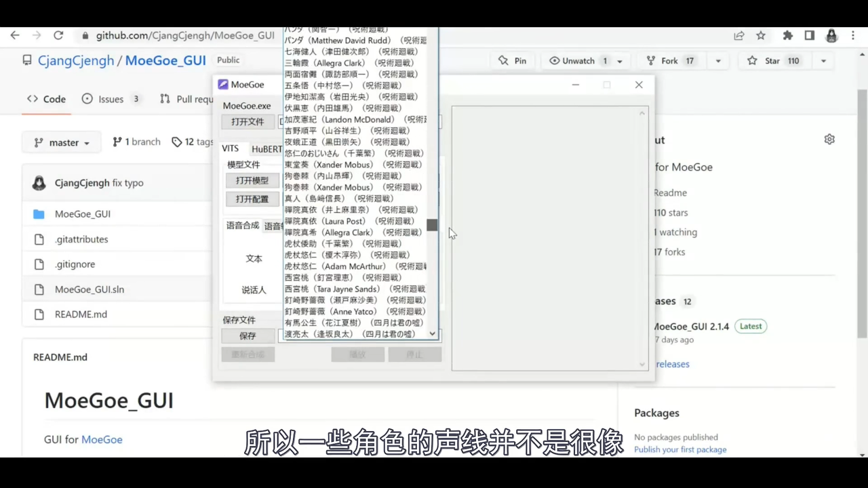Open the Code tab

tap(46, 99)
